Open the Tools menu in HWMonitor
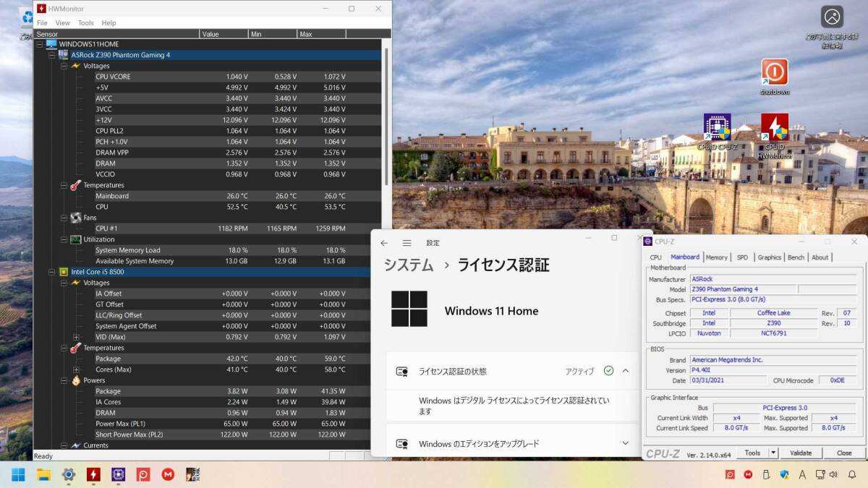Screen dimensions: 868x488 click(x=86, y=23)
